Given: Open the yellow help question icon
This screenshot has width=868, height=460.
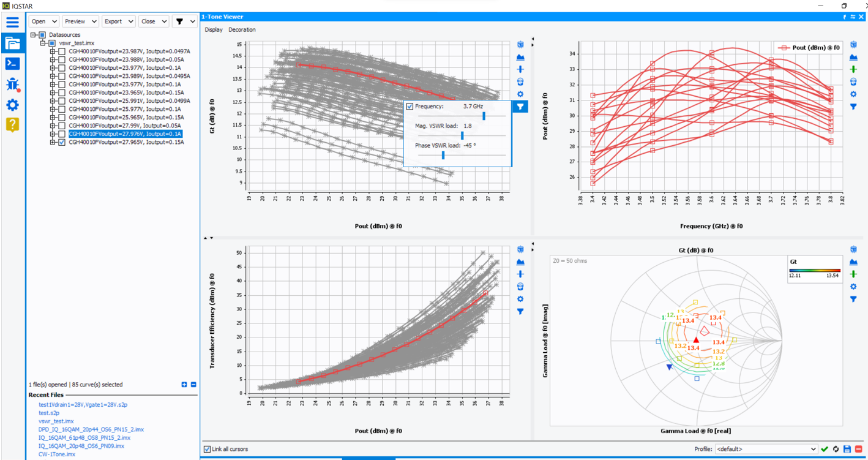Looking at the screenshot, I should coord(12,124).
